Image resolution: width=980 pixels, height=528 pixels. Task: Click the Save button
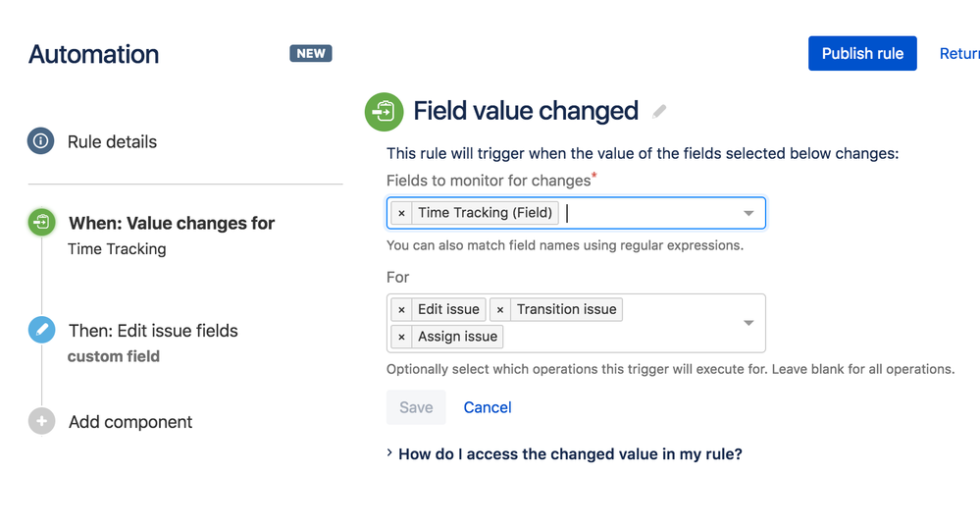tap(416, 407)
